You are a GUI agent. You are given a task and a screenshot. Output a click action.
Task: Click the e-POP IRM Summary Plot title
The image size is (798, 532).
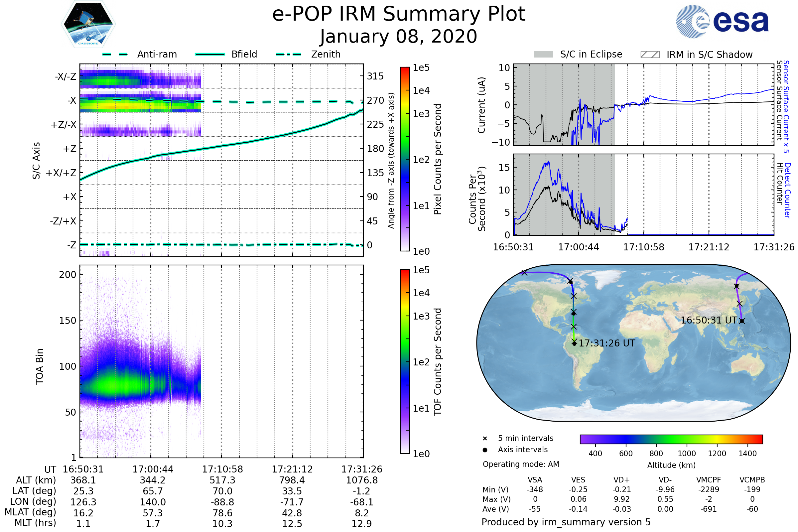click(399, 14)
